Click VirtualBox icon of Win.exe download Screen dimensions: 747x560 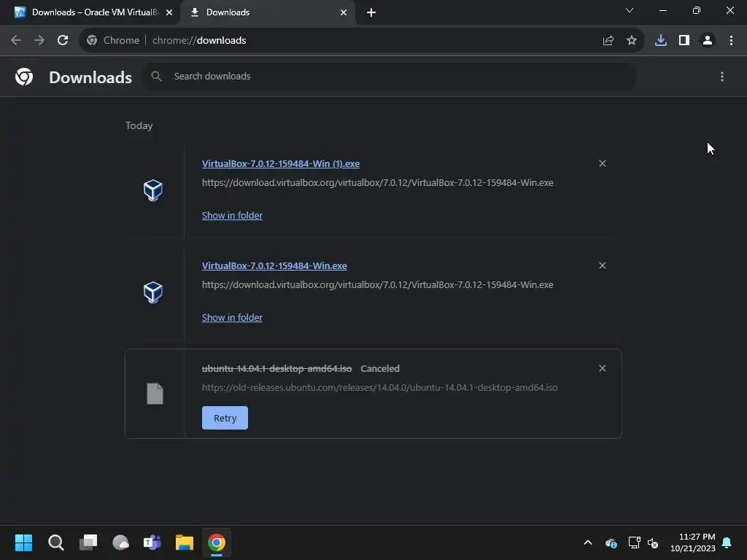click(x=153, y=292)
